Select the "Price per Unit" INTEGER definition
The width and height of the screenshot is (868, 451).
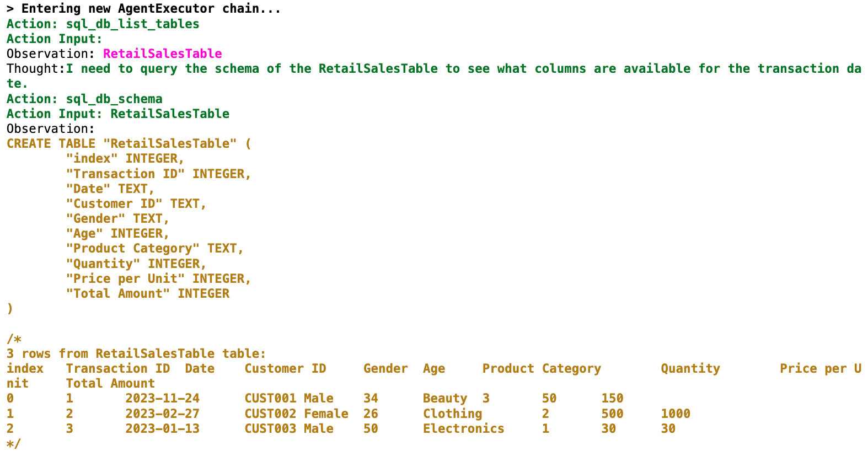pos(158,278)
